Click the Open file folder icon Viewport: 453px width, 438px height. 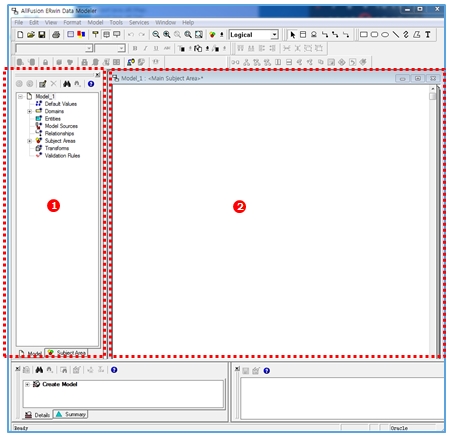point(31,35)
